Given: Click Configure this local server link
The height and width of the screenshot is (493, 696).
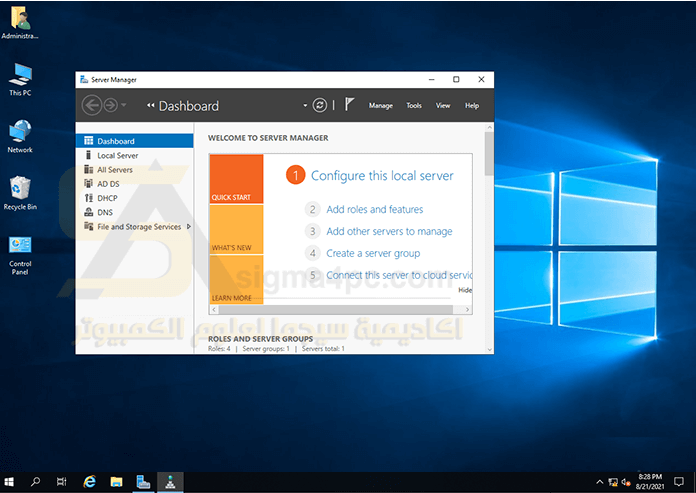Looking at the screenshot, I should tap(382, 176).
